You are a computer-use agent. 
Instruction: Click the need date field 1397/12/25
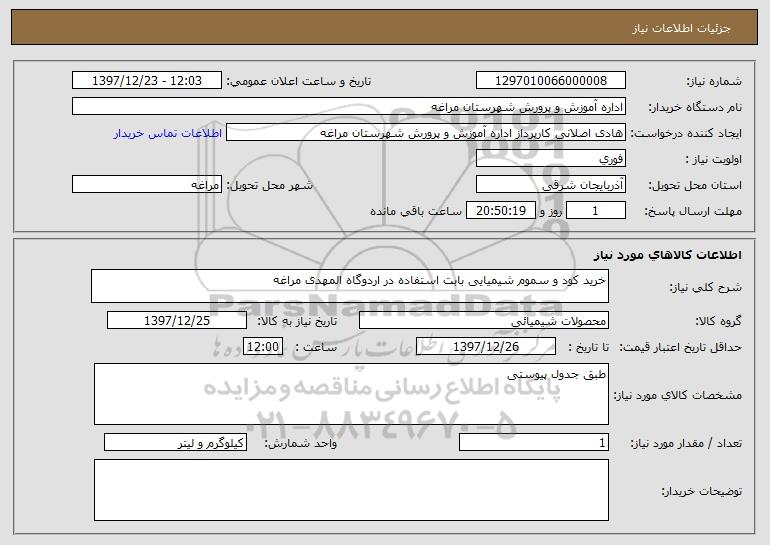pyautogui.click(x=177, y=321)
